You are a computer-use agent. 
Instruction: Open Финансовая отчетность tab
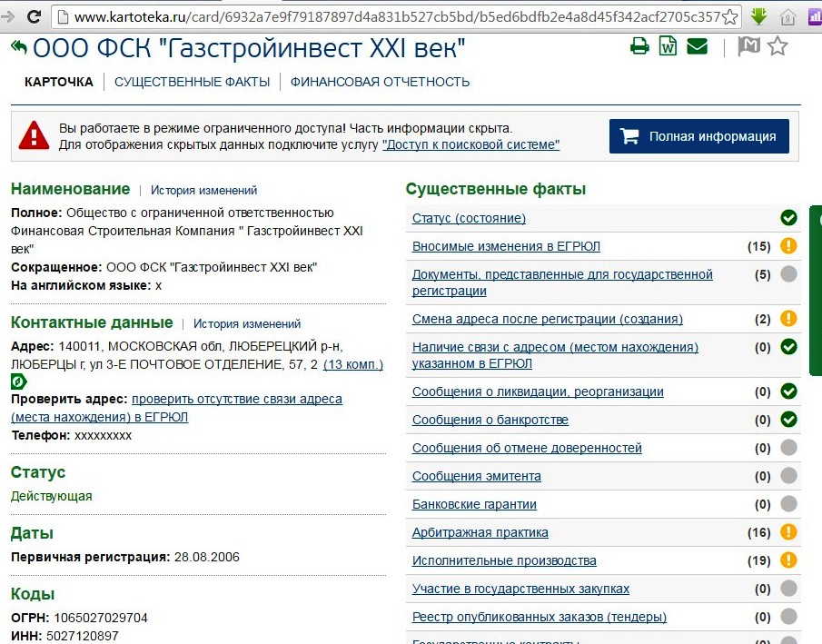[x=380, y=82]
